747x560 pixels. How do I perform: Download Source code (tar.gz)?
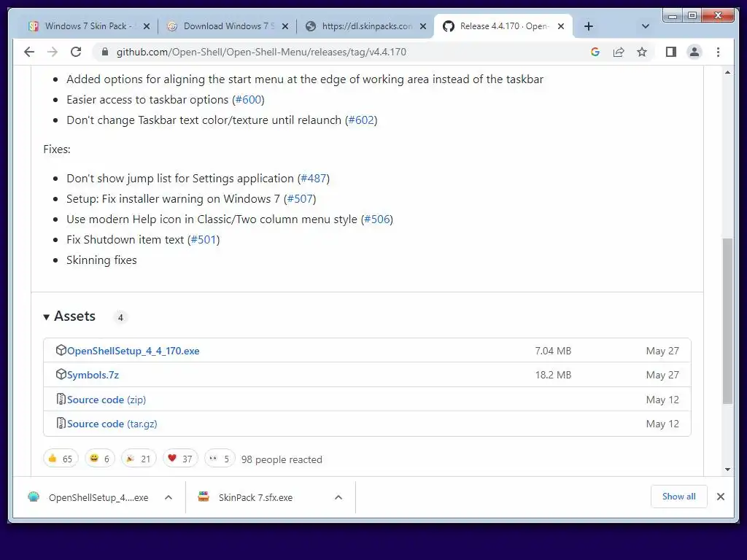click(x=112, y=424)
